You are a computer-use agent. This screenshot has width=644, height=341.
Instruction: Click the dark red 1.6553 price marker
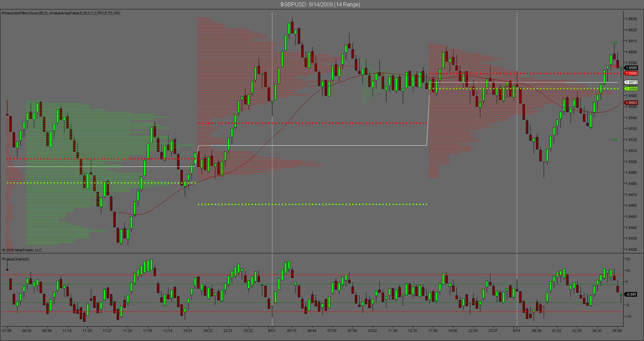click(632, 103)
